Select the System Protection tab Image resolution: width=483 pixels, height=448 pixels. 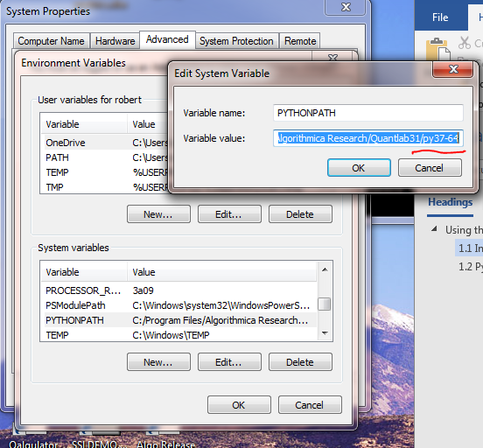point(236,41)
